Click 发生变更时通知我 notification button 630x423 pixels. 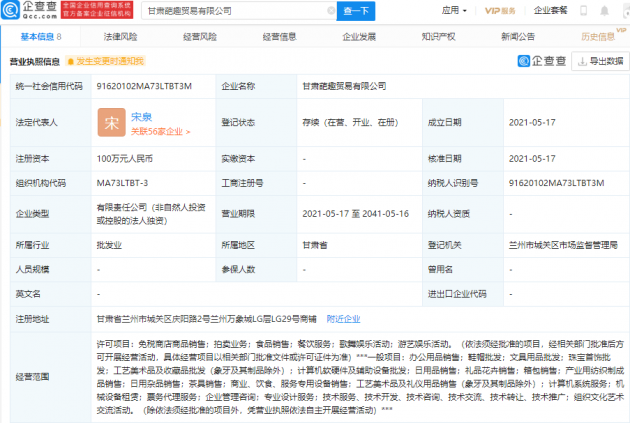(105, 61)
